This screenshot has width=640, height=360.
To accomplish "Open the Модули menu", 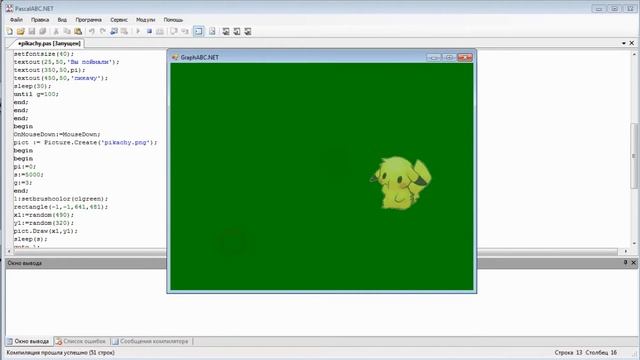I will coord(146,20).
